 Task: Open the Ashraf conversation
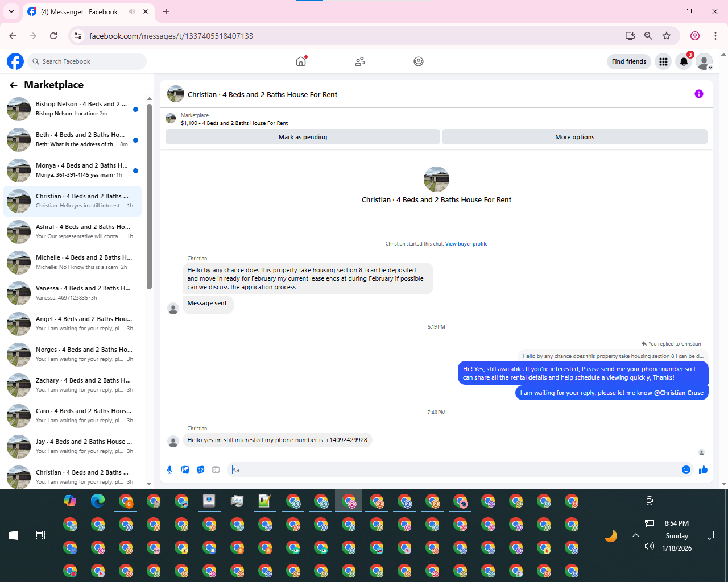tap(73, 232)
